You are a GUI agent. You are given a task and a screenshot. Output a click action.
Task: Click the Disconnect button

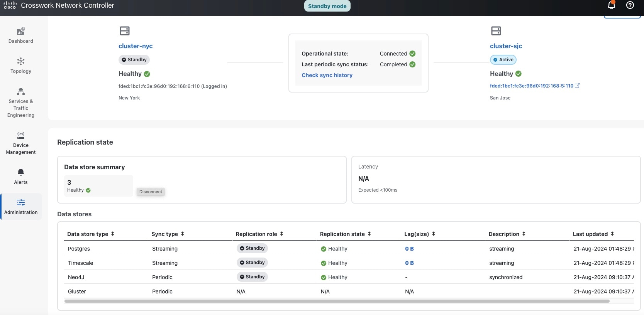point(151,192)
